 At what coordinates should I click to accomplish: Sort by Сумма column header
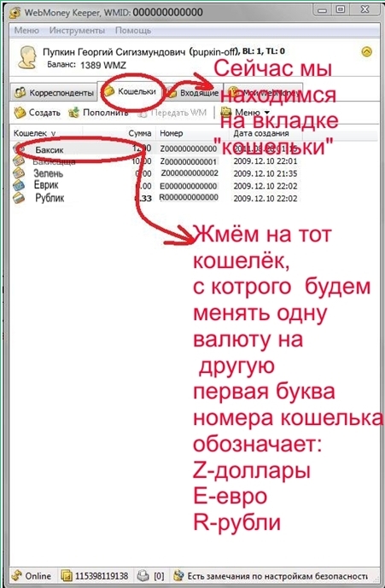pyautogui.click(x=140, y=133)
